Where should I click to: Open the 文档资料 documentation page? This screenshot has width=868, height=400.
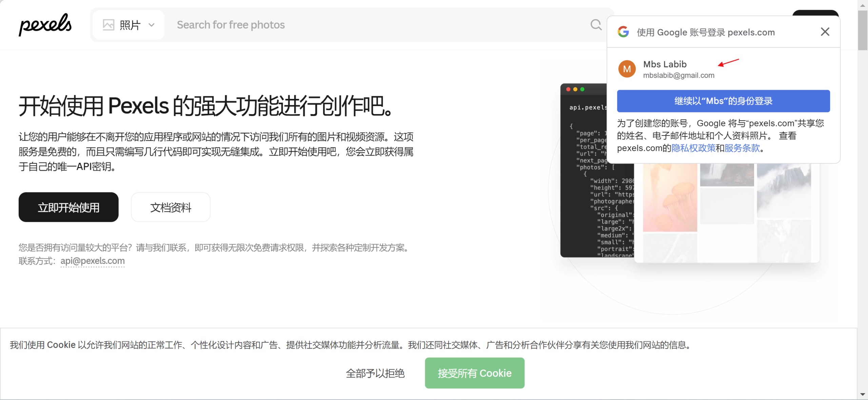pyautogui.click(x=171, y=207)
